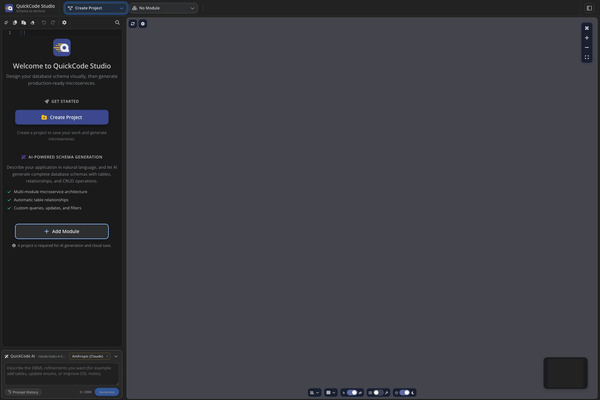Click the blue Create Project button
Image resolution: width=600 pixels, height=400 pixels.
coord(62,117)
